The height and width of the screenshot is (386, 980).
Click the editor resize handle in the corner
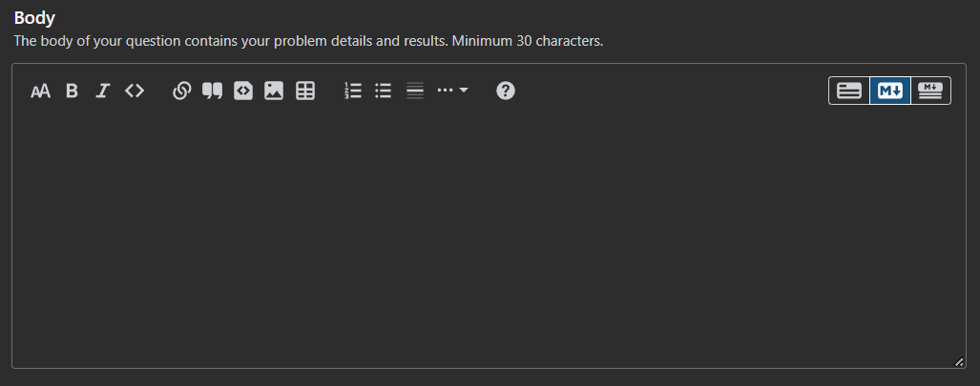pyautogui.click(x=959, y=361)
